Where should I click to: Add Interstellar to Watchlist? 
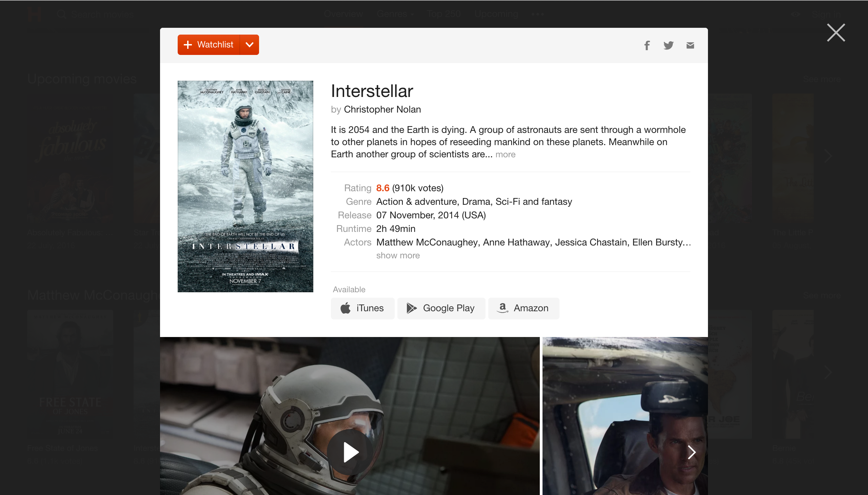(209, 44)
